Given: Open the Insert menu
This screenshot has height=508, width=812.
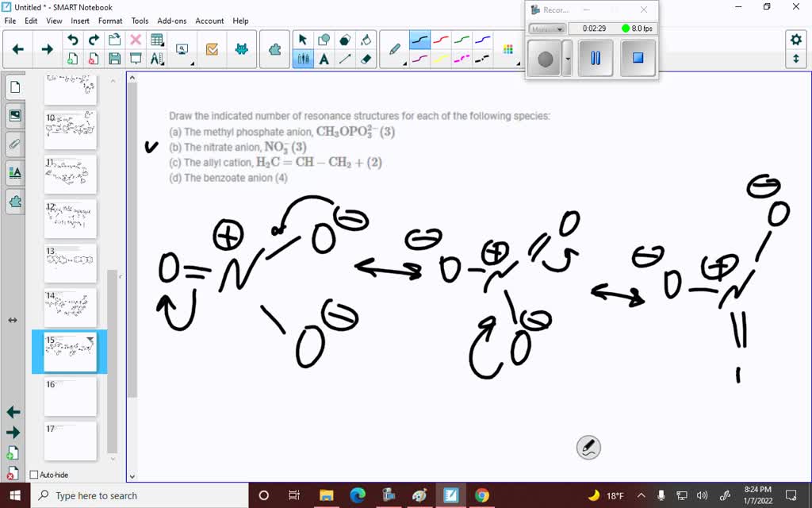Looking at the screenshot, I should (79, 21).
